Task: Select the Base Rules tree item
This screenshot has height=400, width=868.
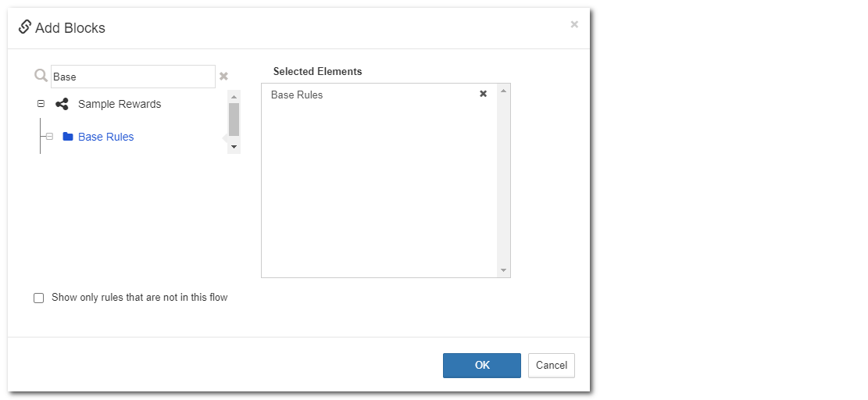Action: point(106,137)
